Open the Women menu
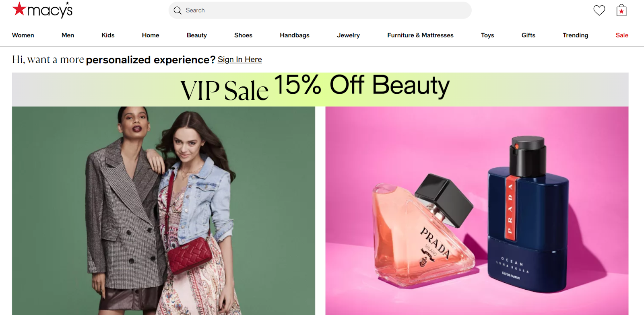Viewport: 644px width, 315px height. point(23,35)
